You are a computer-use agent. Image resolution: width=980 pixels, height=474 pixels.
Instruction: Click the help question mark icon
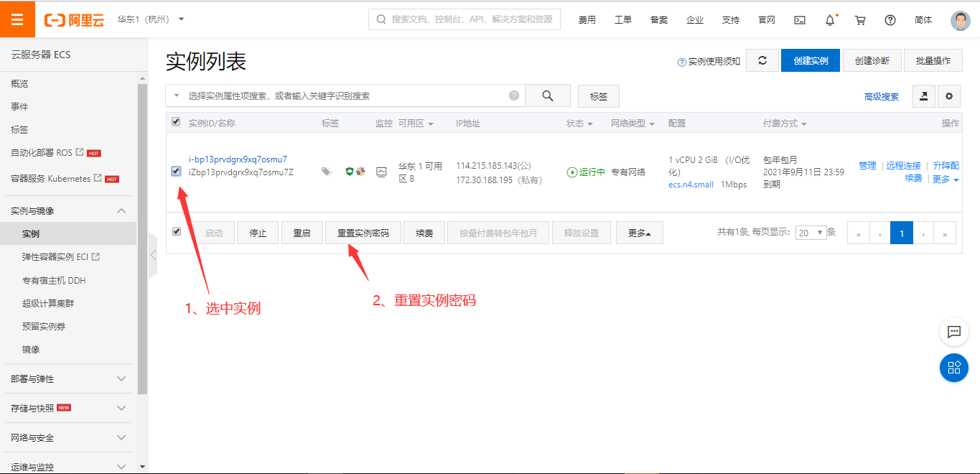(x=890, y=19)
